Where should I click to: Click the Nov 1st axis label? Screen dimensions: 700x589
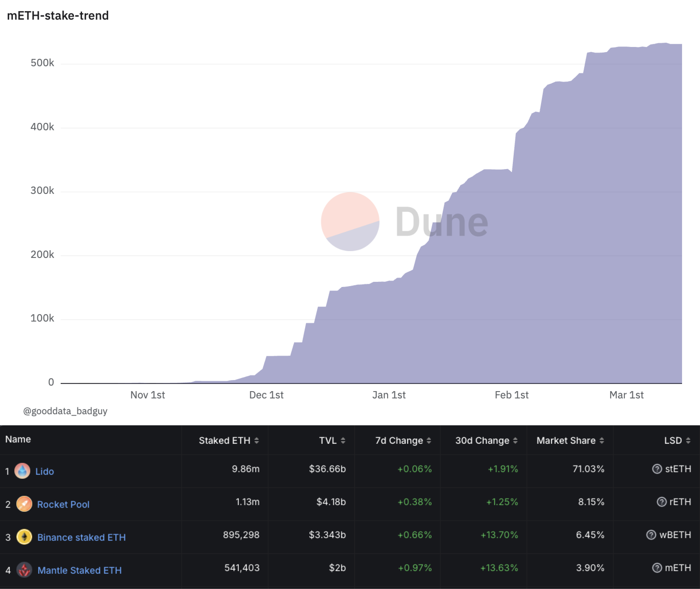tap(147, 395)
